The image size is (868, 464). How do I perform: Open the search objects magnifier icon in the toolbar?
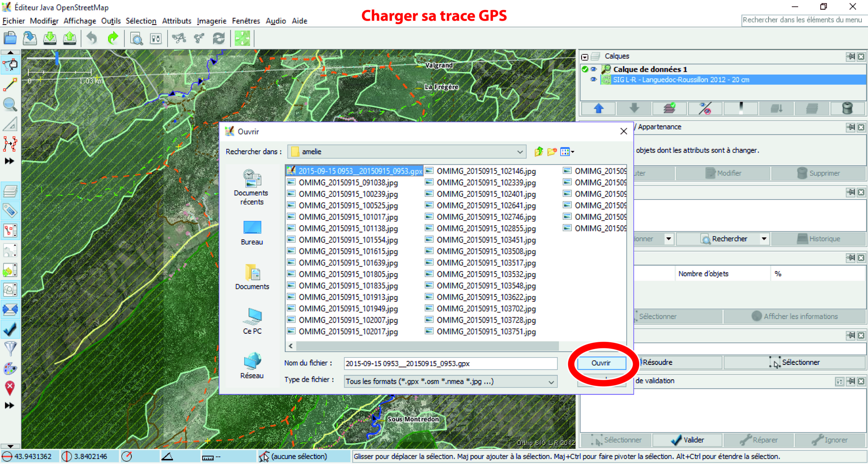click(x=136, y=39)
